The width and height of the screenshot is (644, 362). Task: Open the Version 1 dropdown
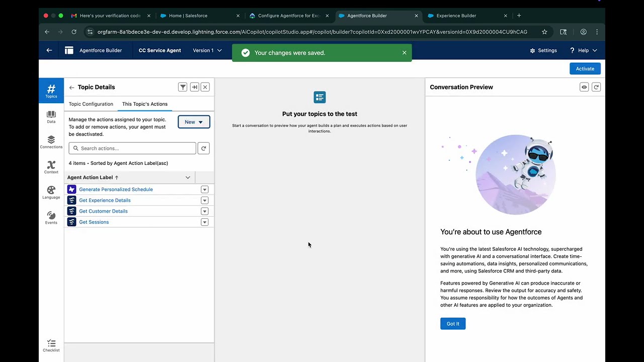pyautogui.click(x=207, y=50)
